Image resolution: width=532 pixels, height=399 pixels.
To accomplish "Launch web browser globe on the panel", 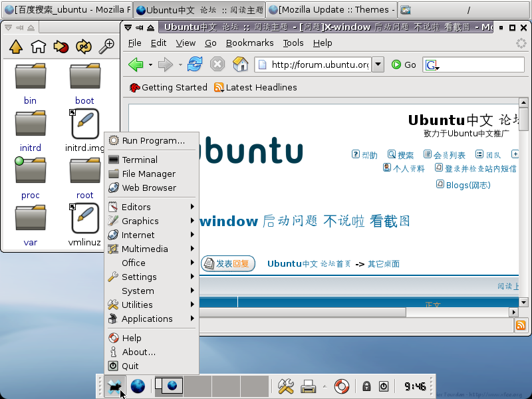I will (138, 386).
